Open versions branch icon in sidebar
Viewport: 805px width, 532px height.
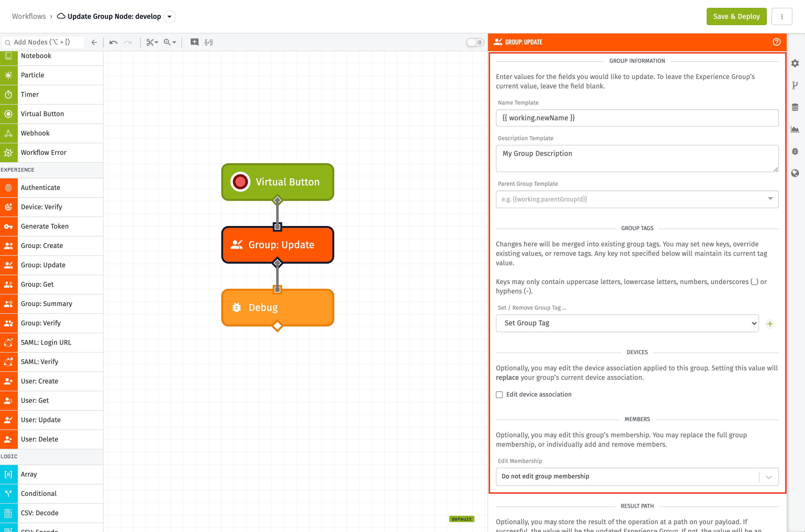795,85
